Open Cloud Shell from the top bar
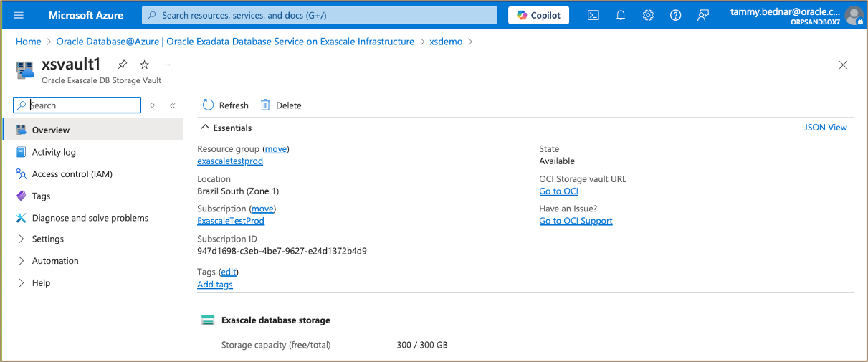This screenshot has width=868, height=362. (x=593, y=15)
